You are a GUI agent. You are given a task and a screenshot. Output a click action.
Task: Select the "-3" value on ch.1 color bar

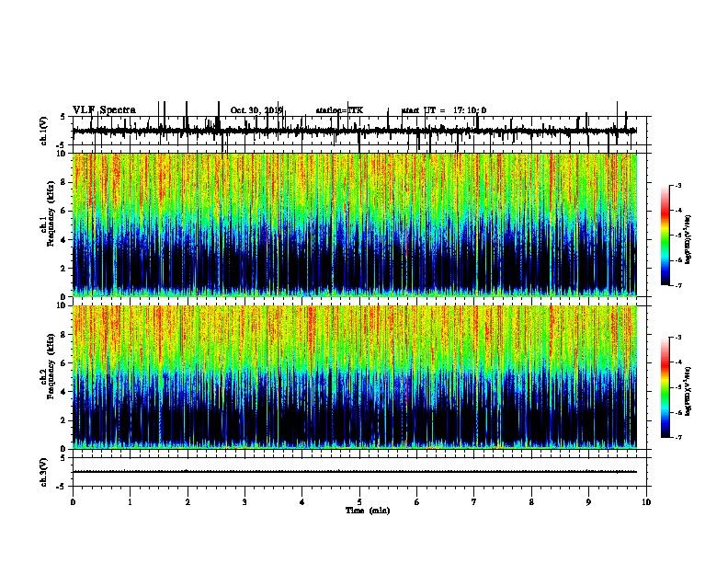tap(677, 186)
